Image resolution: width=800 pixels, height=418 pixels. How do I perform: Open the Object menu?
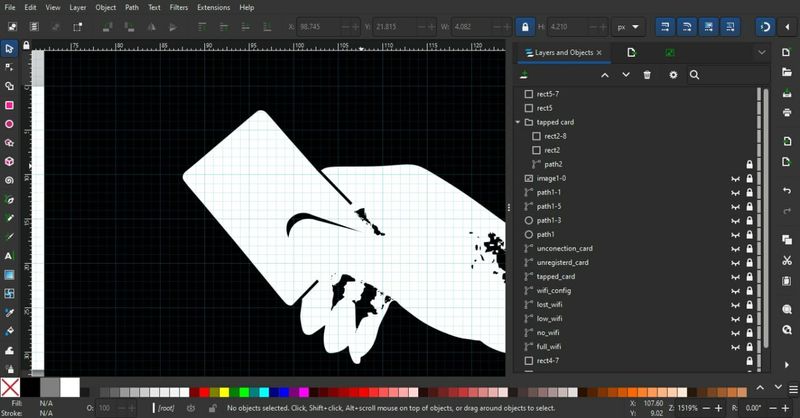(106, 7)
